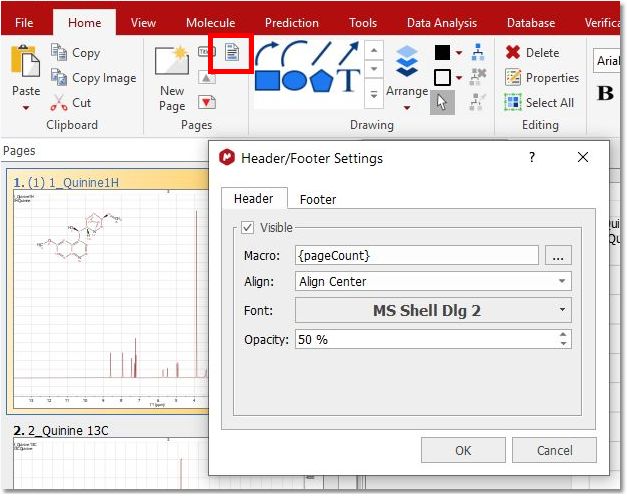627x496 pixels.
Task: Select the curved arrow drawing tool
Action: (x=267, y=54)
